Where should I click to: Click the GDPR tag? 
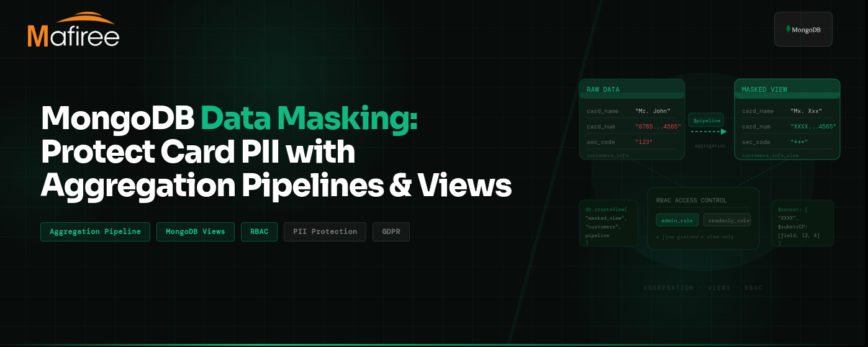[391, 232]
